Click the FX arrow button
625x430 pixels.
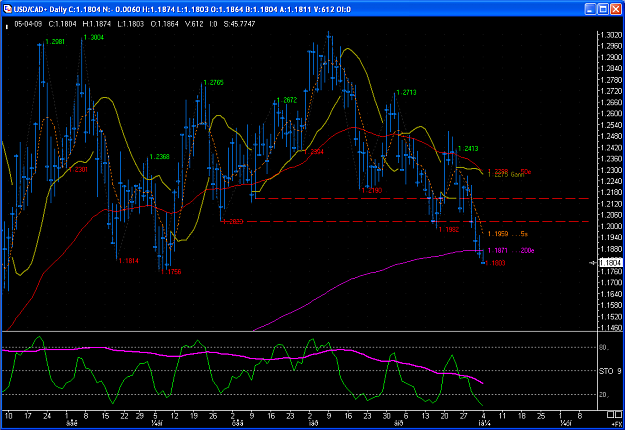click(616, 423)
